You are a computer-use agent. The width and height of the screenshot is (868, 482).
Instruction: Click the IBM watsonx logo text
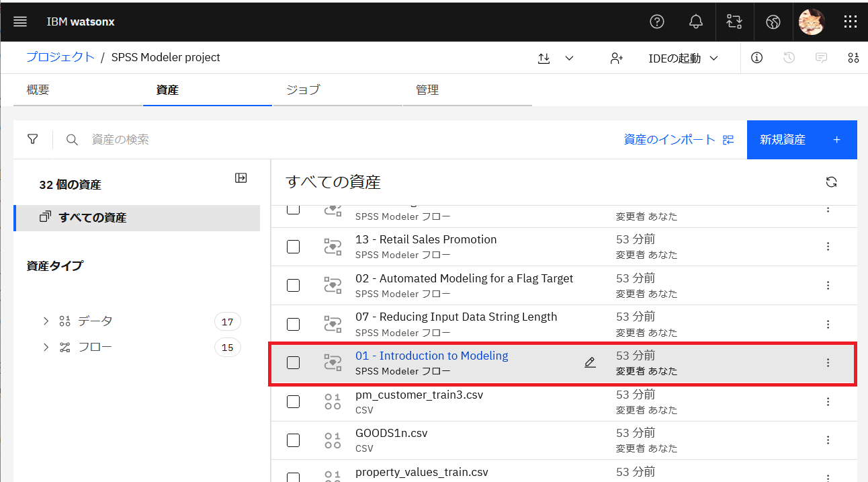(81, 22)
